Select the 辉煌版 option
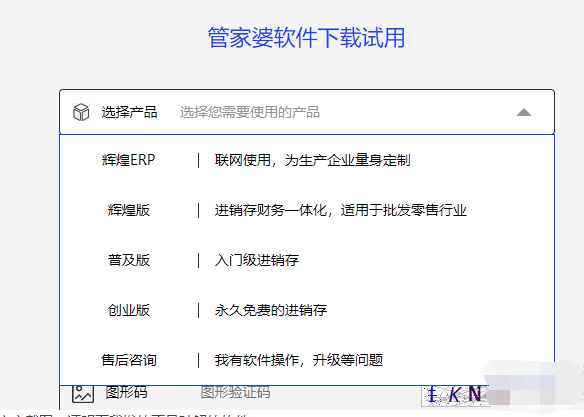The height and width of the screenshot is (417, 584). coord(128,210)
